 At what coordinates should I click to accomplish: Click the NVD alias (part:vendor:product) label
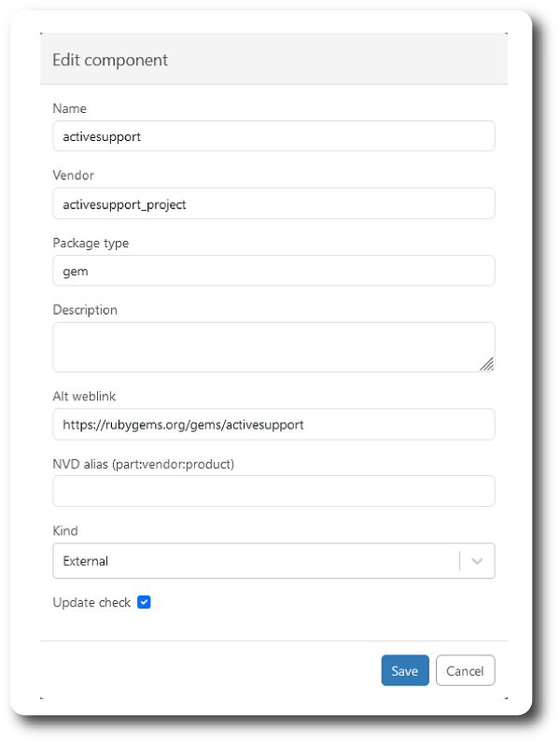144,463
